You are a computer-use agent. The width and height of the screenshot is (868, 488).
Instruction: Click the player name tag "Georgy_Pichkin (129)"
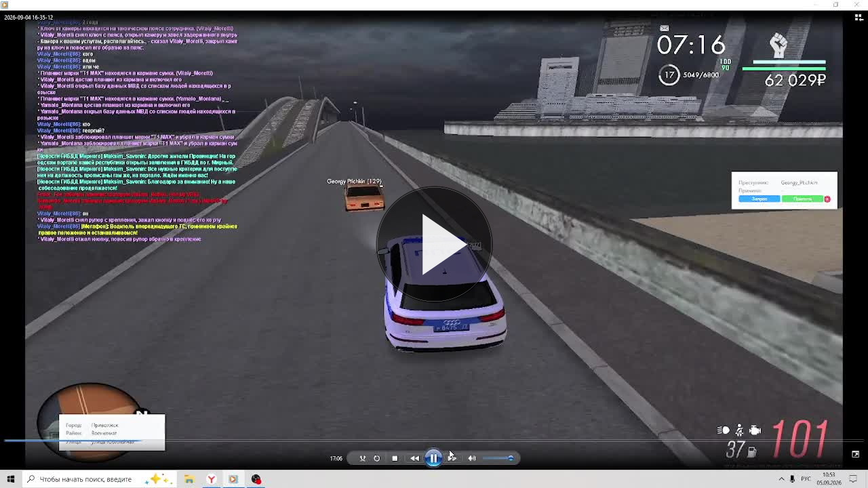click(354, 182)
